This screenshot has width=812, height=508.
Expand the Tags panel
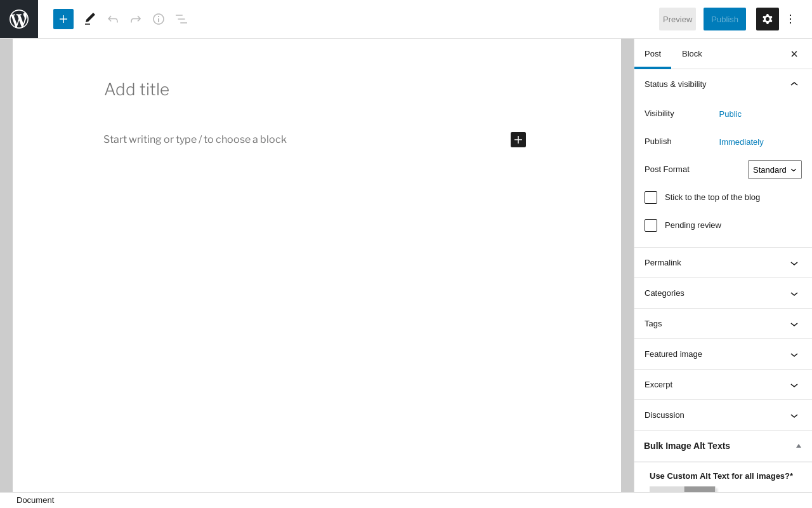tap(723, 324)
